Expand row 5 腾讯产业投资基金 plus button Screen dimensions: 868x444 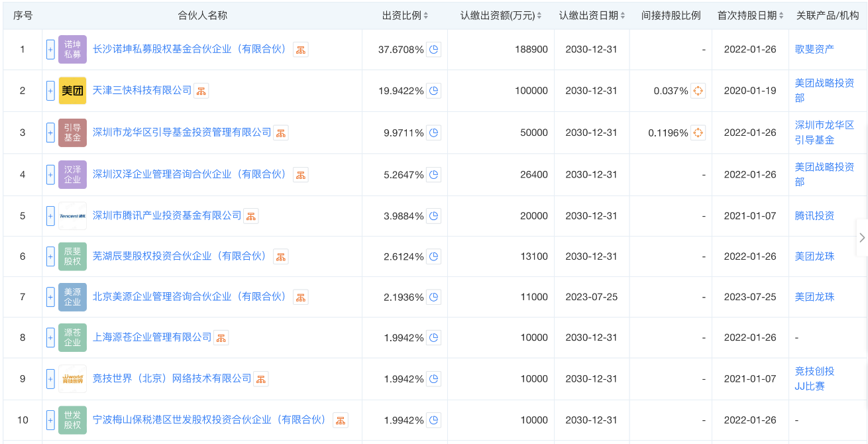click(50, 216)
